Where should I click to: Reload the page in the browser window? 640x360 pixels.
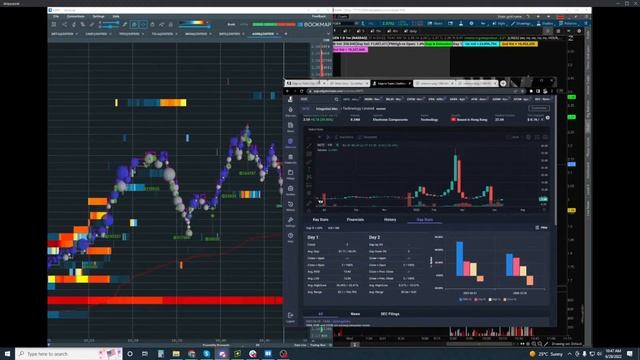click(302, 91)
